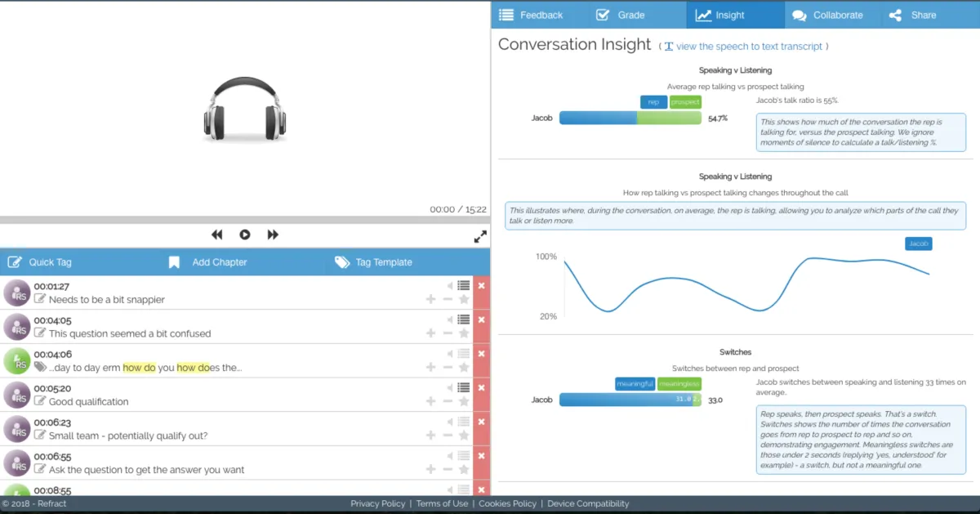
Task: Jump to timestamp 00:06:55
Action: tap(52, 457)
